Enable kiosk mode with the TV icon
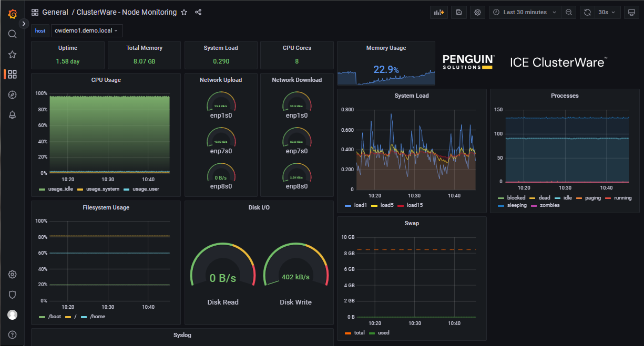Viewport: 644px width, 346px height. [x=631, y=12]
